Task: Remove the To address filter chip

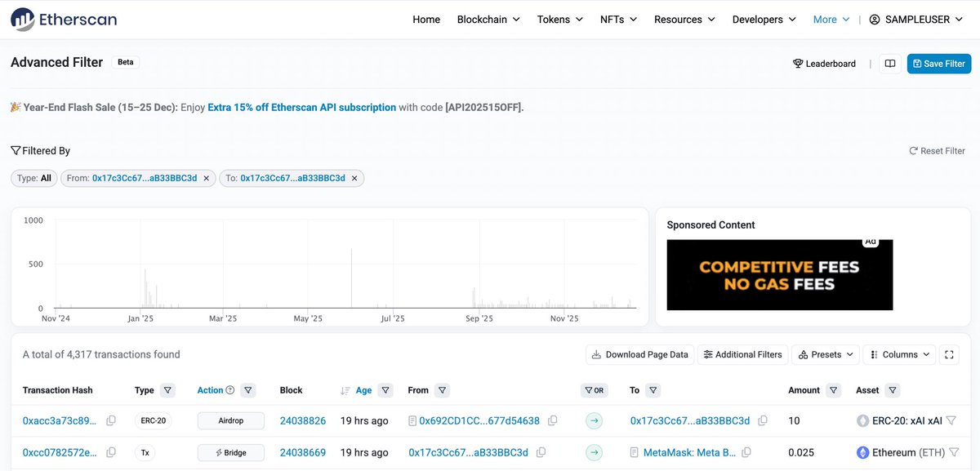Action: click(354, 178)
